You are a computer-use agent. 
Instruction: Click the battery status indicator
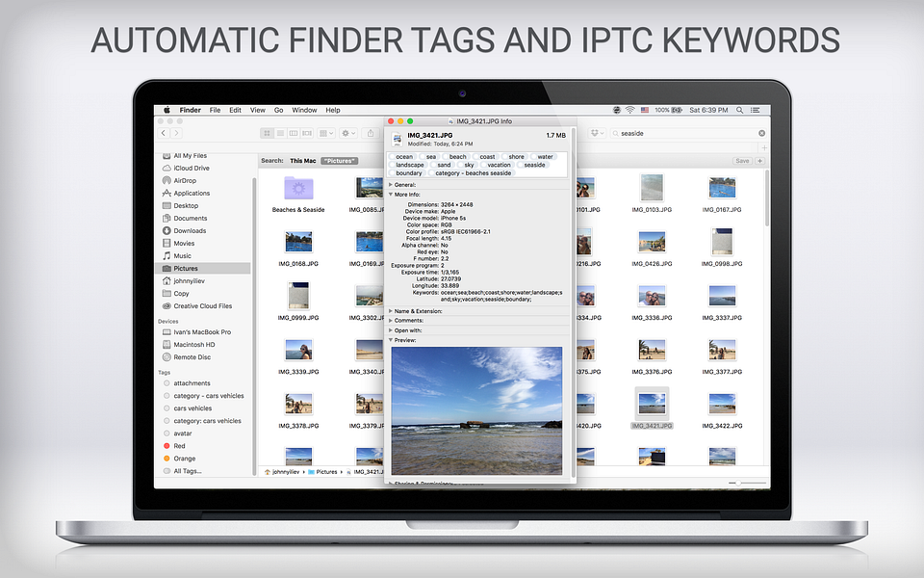point(668,110)
